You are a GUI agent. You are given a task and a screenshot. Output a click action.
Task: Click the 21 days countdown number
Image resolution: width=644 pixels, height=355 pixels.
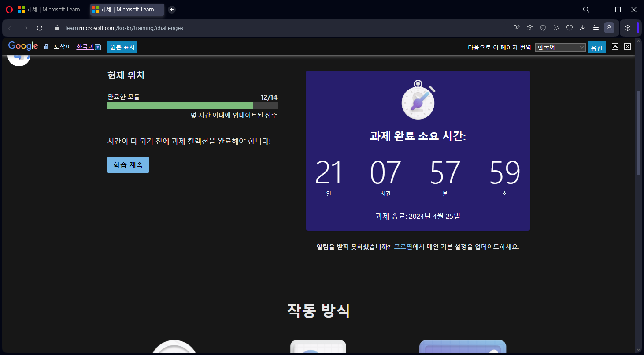tap(329, 172)
